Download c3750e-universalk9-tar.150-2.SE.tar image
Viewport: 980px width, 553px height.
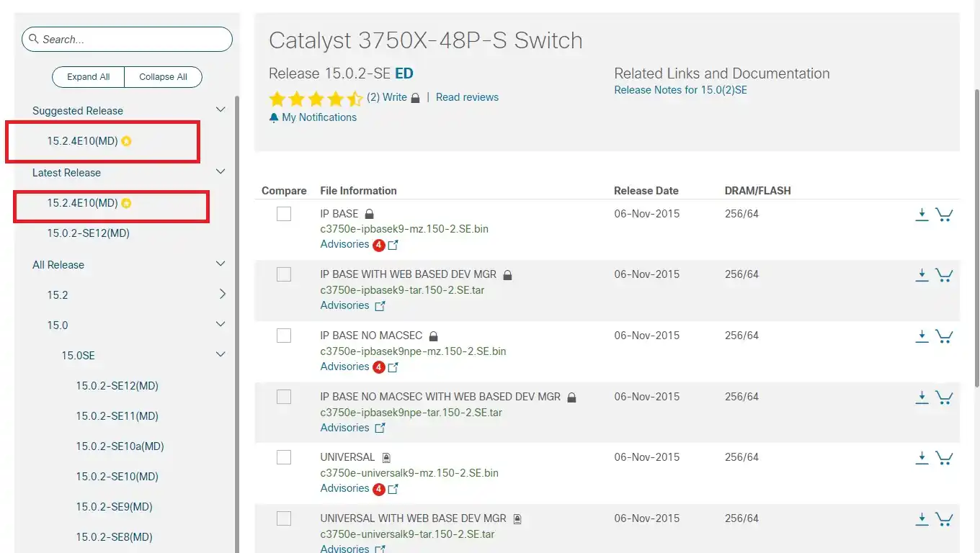click(922, 519)
